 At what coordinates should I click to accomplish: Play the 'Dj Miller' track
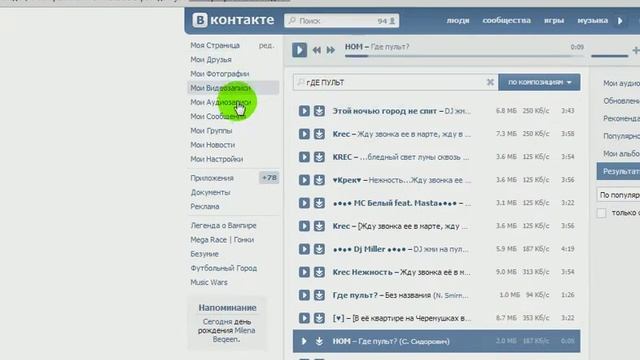[304, 249]
